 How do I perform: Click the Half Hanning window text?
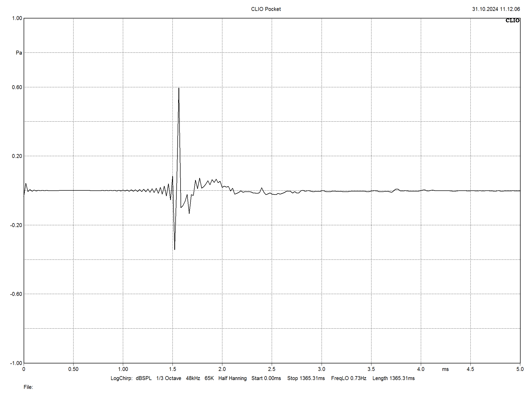(x=232, y=378)
